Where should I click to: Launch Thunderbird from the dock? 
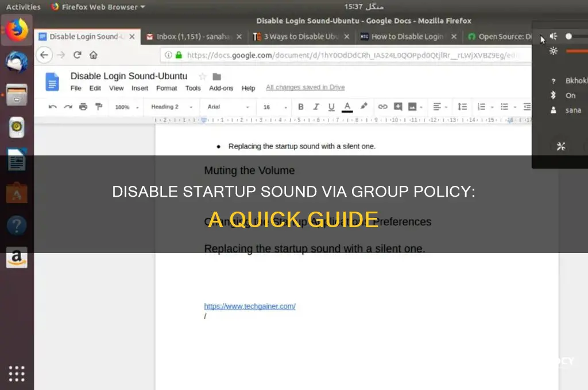point(17,62)
